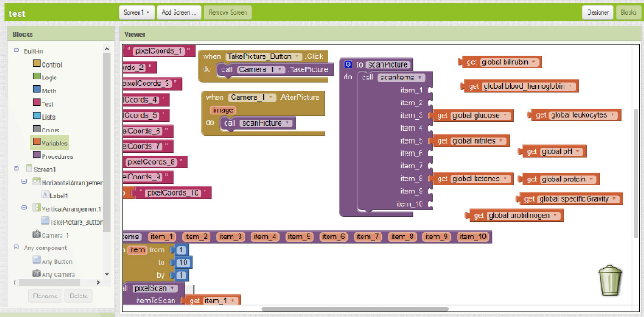Collapse the Built-in tree section

(x=16, y=50)
